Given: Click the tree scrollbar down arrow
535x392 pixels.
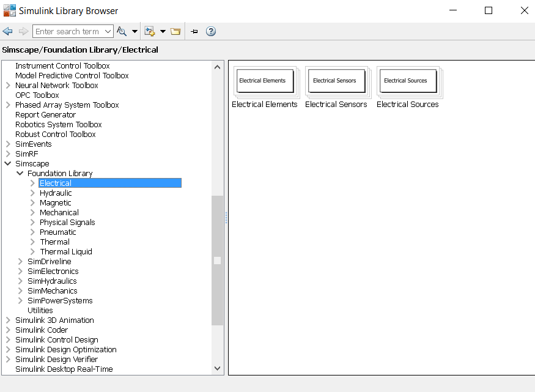Looking at the screenshot, I should (x=217, y=369).
